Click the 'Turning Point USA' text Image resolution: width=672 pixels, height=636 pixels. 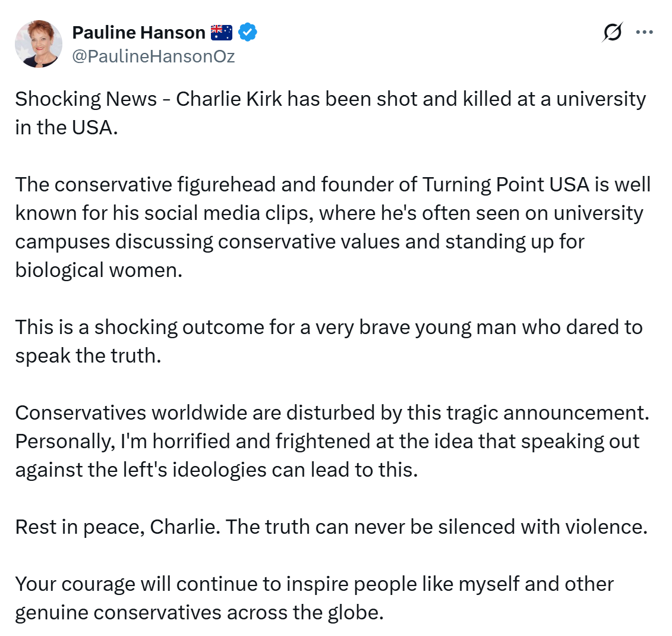(506, 184)
